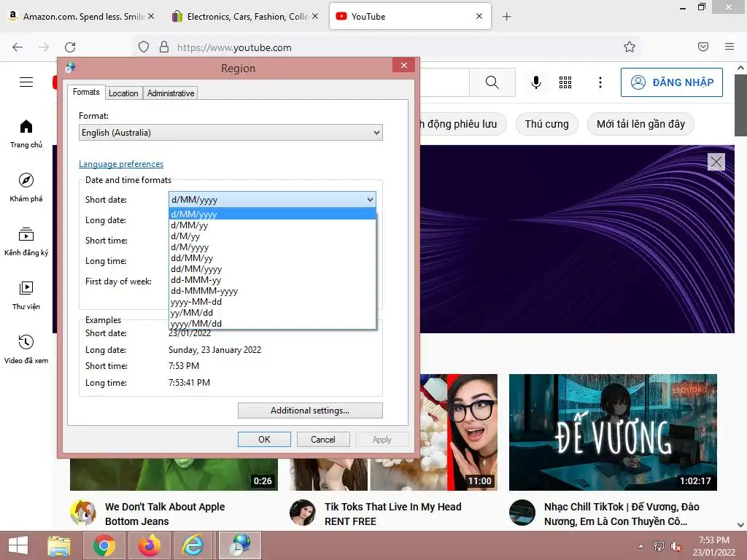This screenshot has width=747, height=560.
Task: Open YouTube settings three-dot menu
Action: point(600,82)
